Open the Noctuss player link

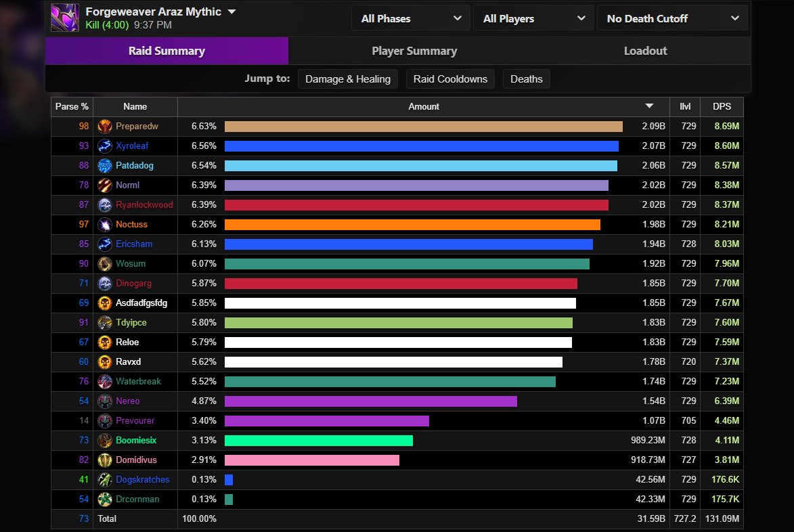tap(131, 224)
